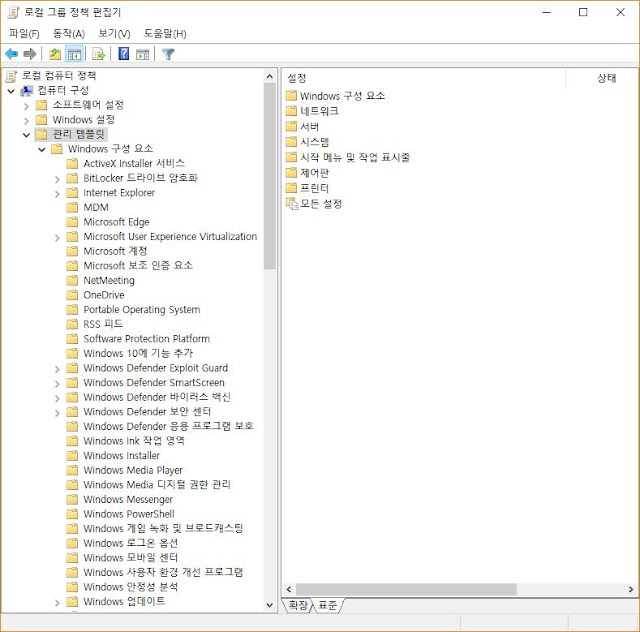640x632 pixels.
Task: Click the Windows Installer folder icon
Action: pyautogui.click(x=72, y=455)
